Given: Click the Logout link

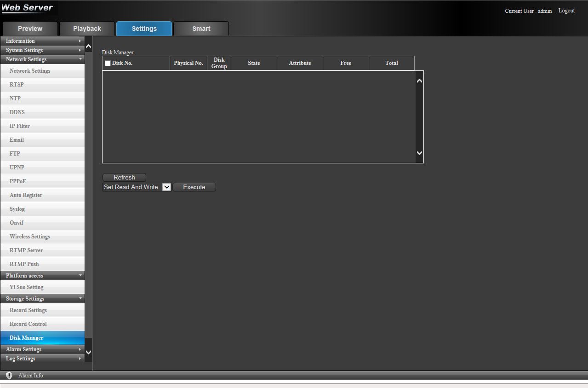Looking at the screenshot, I should [x=566, y=11].
